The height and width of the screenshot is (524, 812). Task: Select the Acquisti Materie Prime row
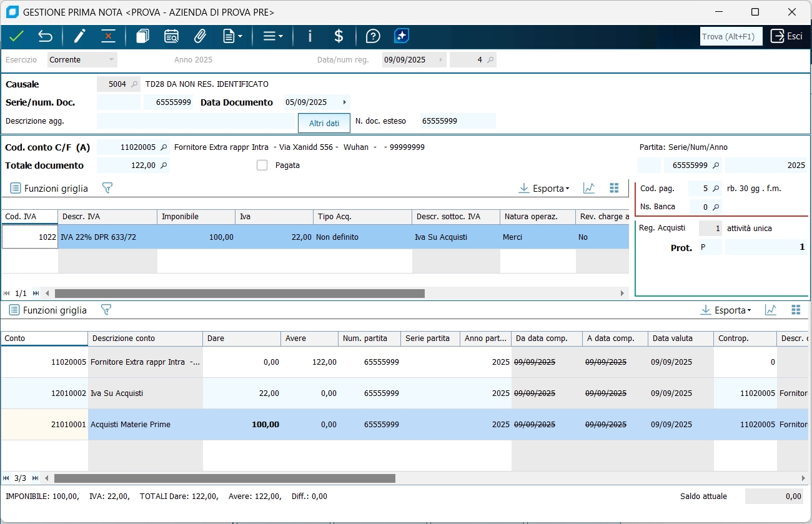[x=131, y=425]
